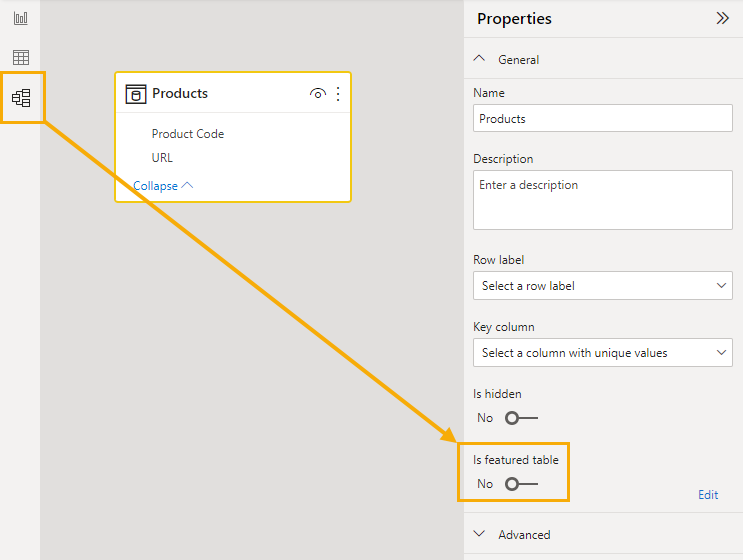This screenshot has width=743, height=560.
Task: Open the Key column dropdown
Action: click(x=603, y=352)
